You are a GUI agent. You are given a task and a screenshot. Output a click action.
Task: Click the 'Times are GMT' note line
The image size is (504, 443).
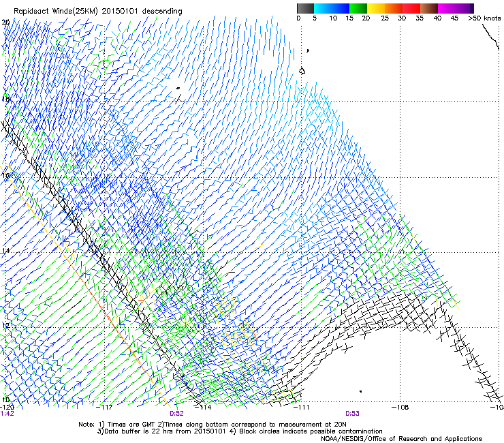coord(212,425)
